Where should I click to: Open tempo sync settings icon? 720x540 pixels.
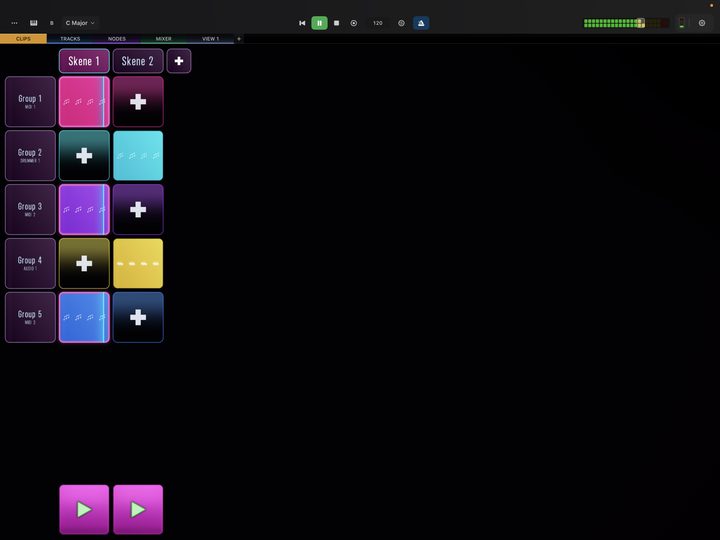(401, 23)
